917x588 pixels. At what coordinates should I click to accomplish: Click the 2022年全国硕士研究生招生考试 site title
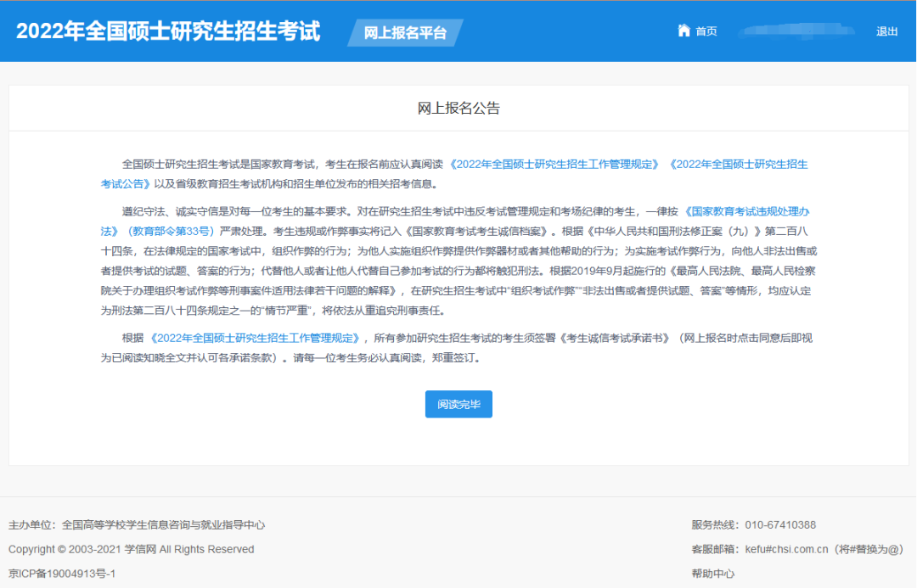tap(170, 31)
